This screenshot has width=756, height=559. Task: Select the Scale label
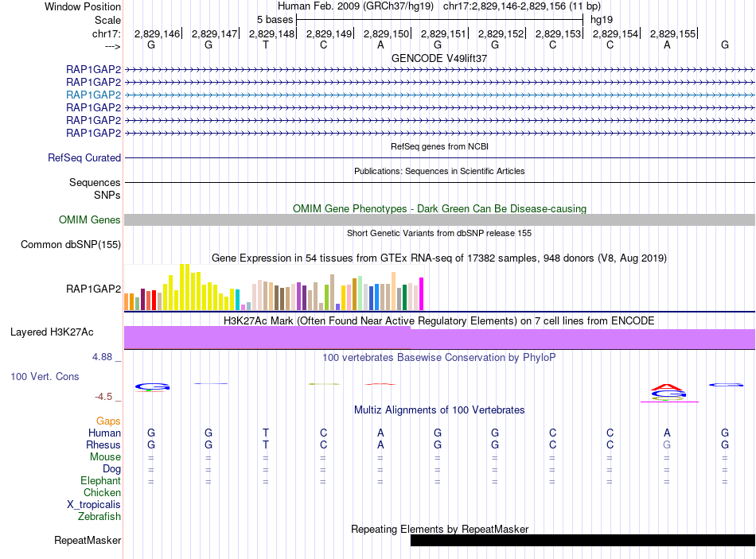(107, 20)
